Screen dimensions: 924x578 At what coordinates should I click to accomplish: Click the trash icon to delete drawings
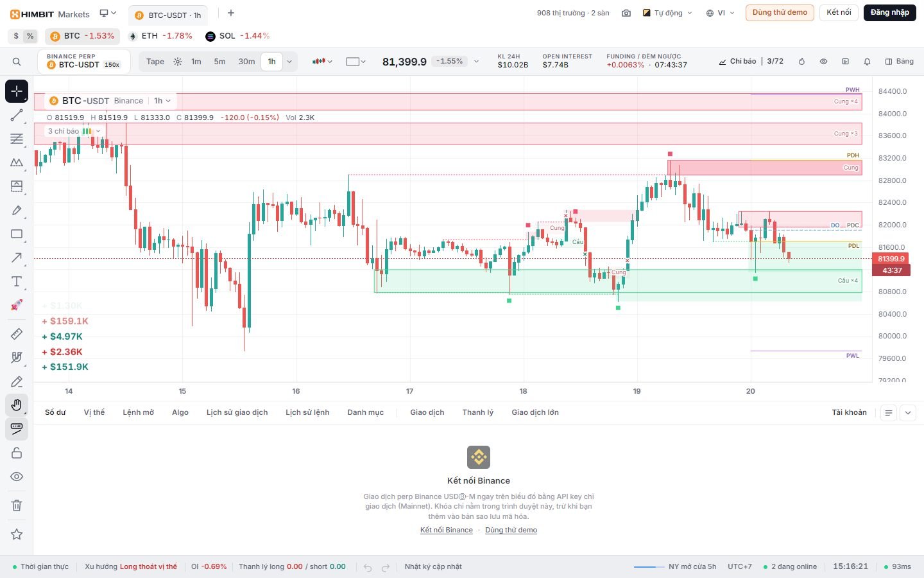(x=17, y=505)
